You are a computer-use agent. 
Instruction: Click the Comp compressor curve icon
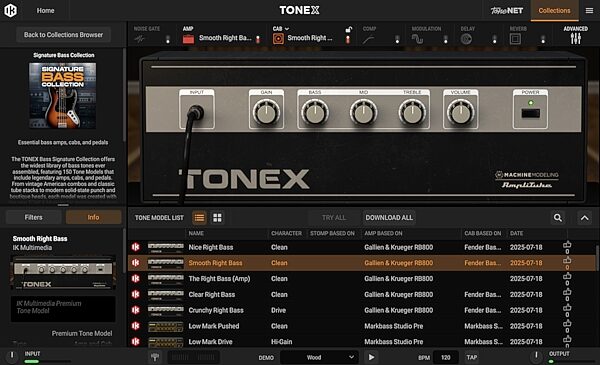click(368, 39)
